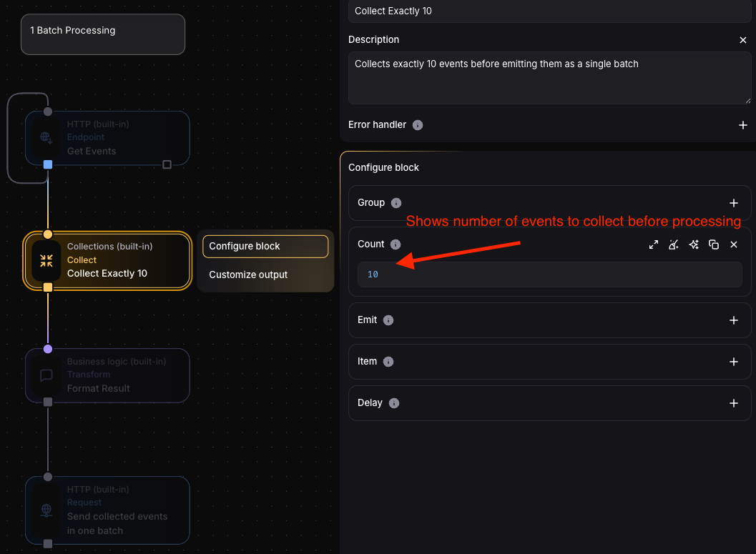The image size is (756, 554).
Task: Click the info icon next to Delay
Action: (x=394, y=403)
